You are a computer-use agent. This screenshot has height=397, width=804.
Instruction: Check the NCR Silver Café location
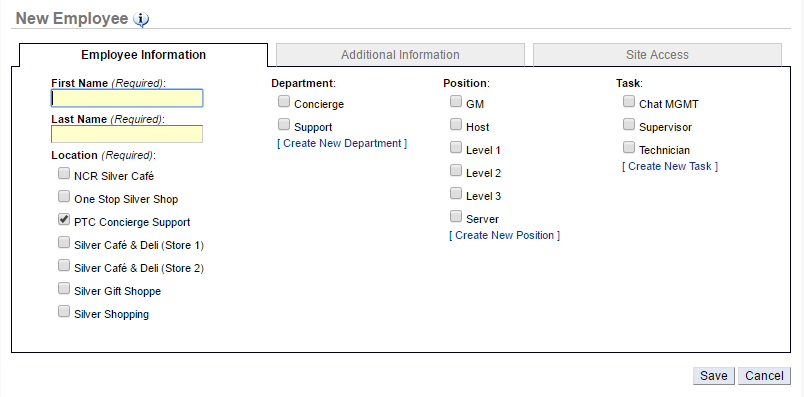click(64, 173)
